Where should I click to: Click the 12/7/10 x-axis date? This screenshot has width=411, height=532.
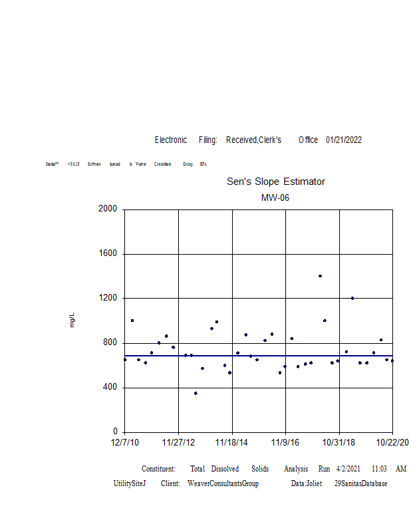pyautogui.click(x=125, y=442)
